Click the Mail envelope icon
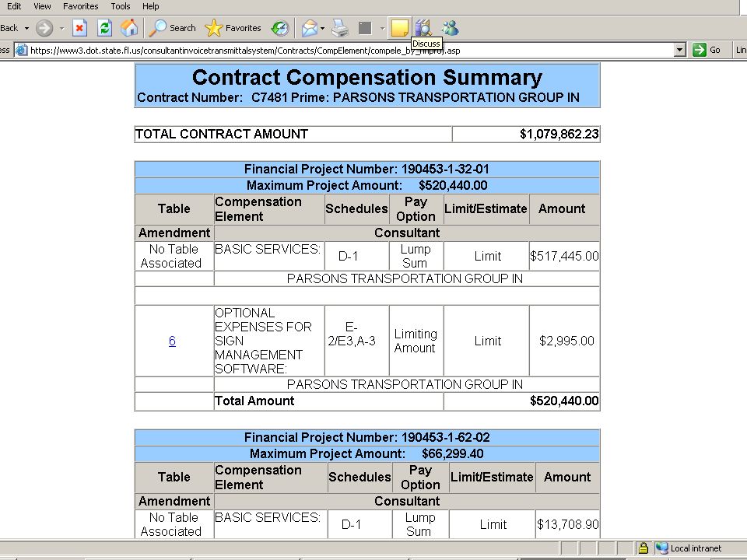747x560 pixels. (x=309, y=28)
